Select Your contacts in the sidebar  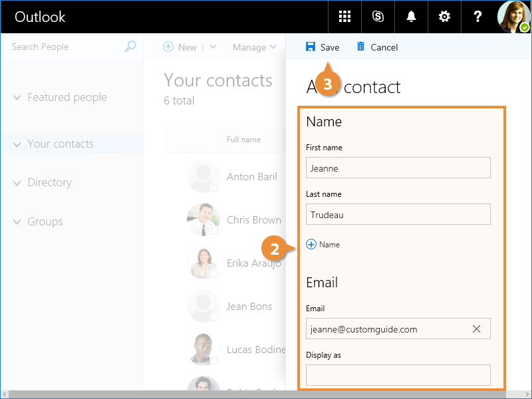pyautogui.click(x=61, y=144)
